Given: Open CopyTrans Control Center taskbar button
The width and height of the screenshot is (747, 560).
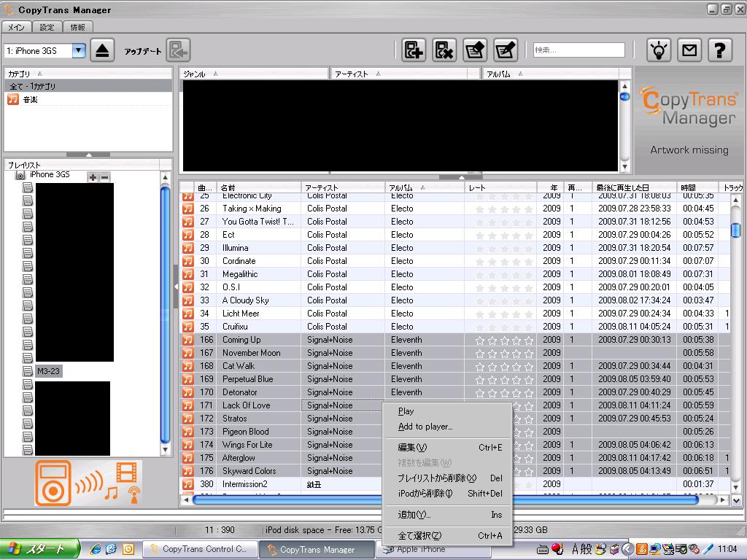Looking at the screenshot, I should point(200,549).
